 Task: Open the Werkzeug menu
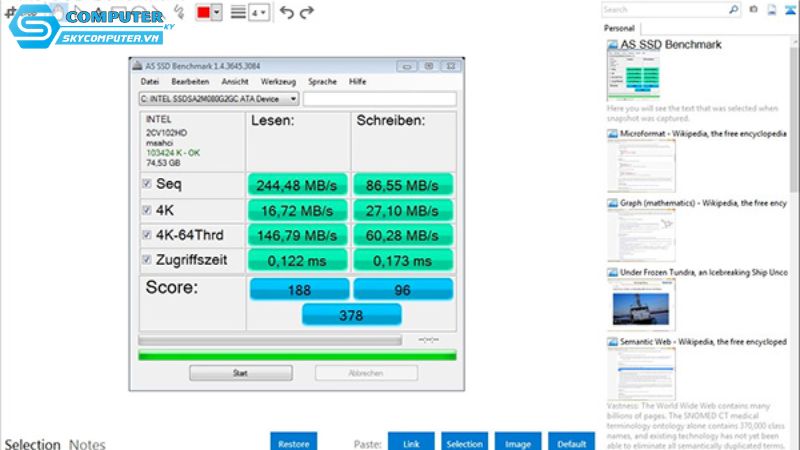(278, 82)
